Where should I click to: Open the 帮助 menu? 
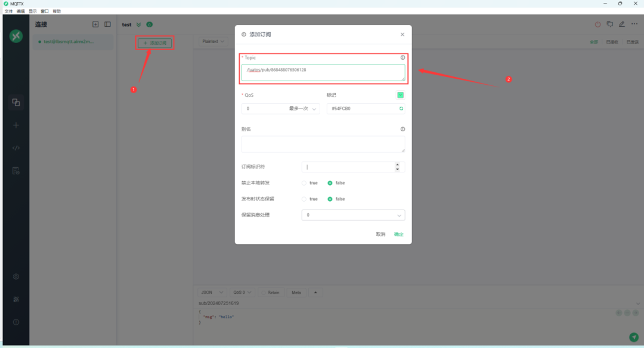pyautogui.click(x=57, y=11)
